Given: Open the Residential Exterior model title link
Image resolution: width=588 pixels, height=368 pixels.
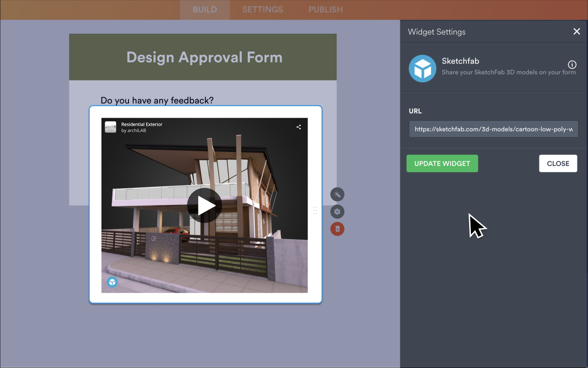Looking at the screenshot, I should (x=141, y=124).
